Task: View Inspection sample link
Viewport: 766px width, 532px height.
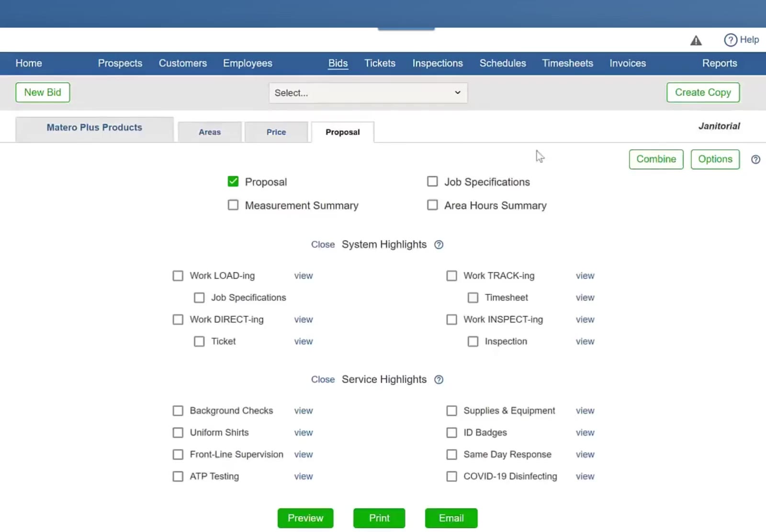Action: [x=585, y=341]
